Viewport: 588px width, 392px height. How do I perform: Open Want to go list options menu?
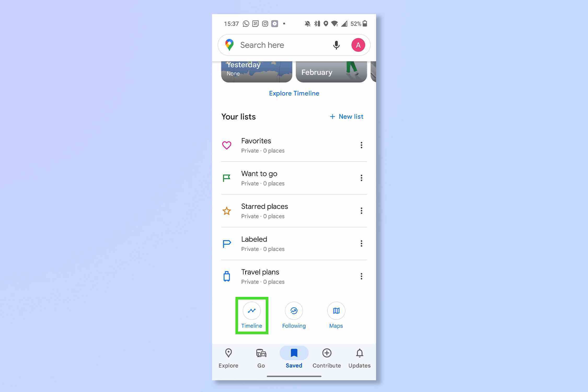pos(361,178)
